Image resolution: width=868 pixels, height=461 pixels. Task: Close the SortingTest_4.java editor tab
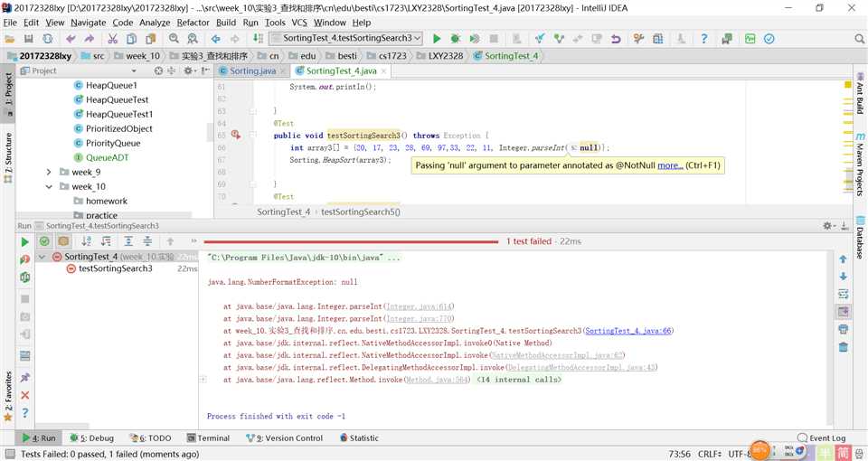tap(383, 71)
